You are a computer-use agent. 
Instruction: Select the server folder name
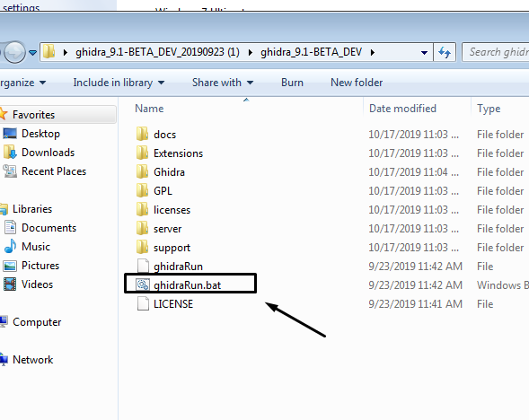(x=167, y=229)
